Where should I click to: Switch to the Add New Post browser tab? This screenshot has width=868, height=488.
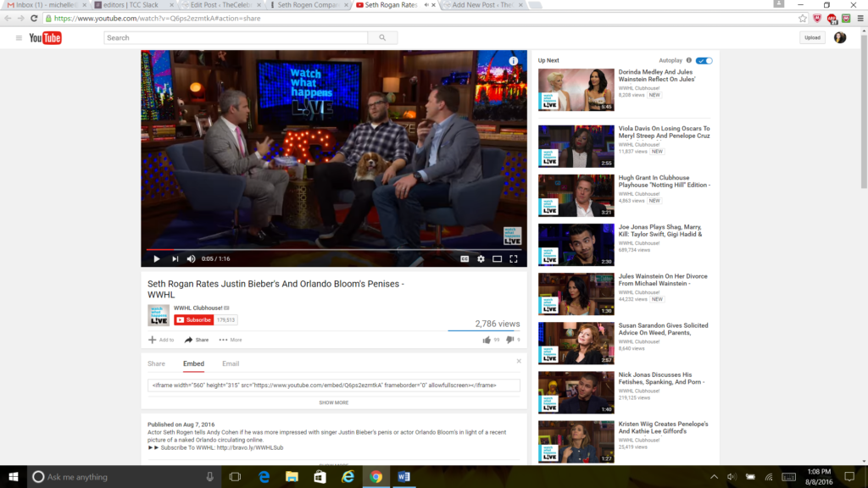pos(482,5)
